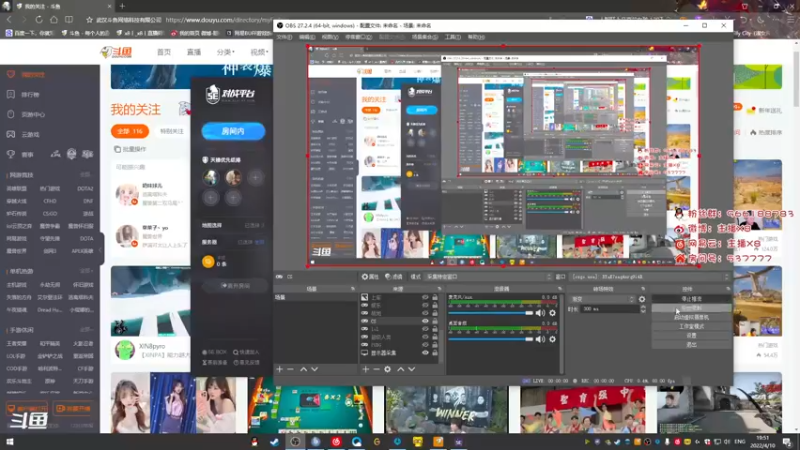Adjust 桌面音频 volume slider
The image size is (800, 450).
click(490, 339)
